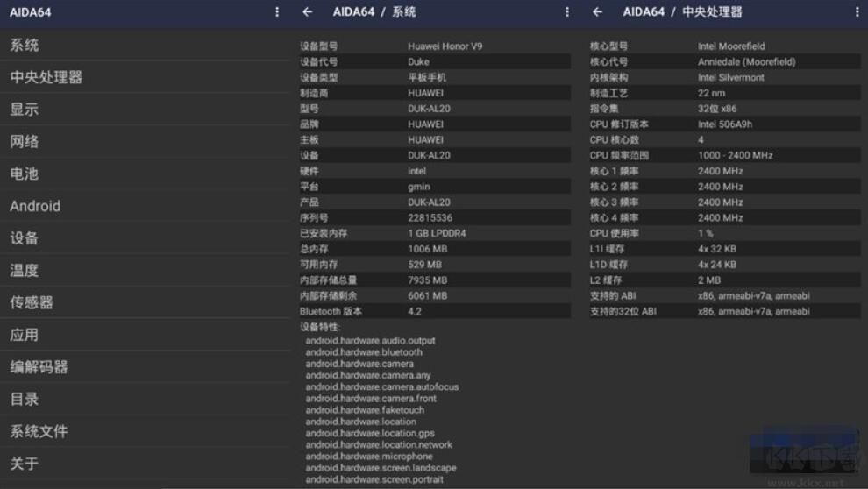Open the 设备 menu entry
868x489 pixels.
coord(145,237)
